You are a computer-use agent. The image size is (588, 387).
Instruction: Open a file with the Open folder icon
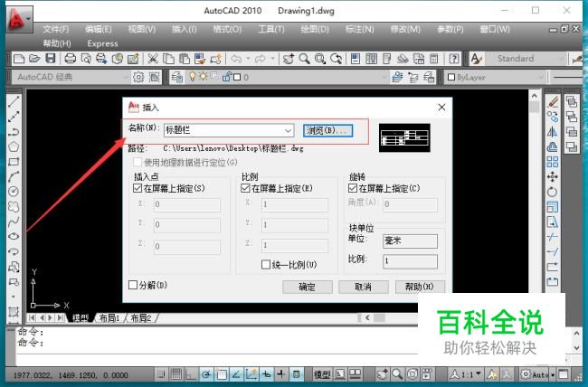[x=34, y=59]
